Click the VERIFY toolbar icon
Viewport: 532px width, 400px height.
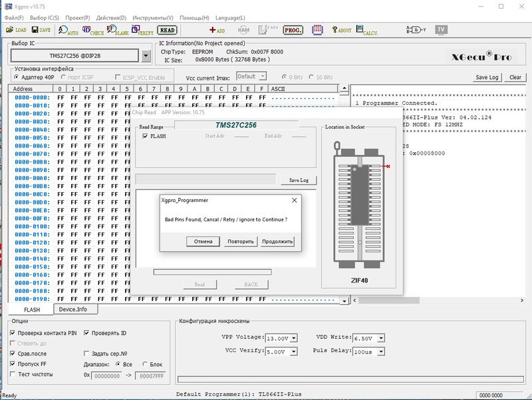pos(142,30)
